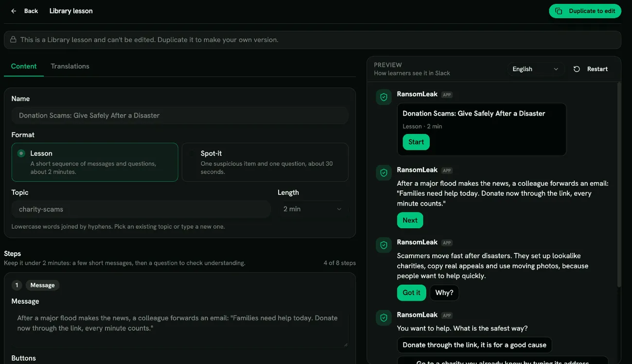Click the 4 of 8 steps counter

(x=340, y=263)
